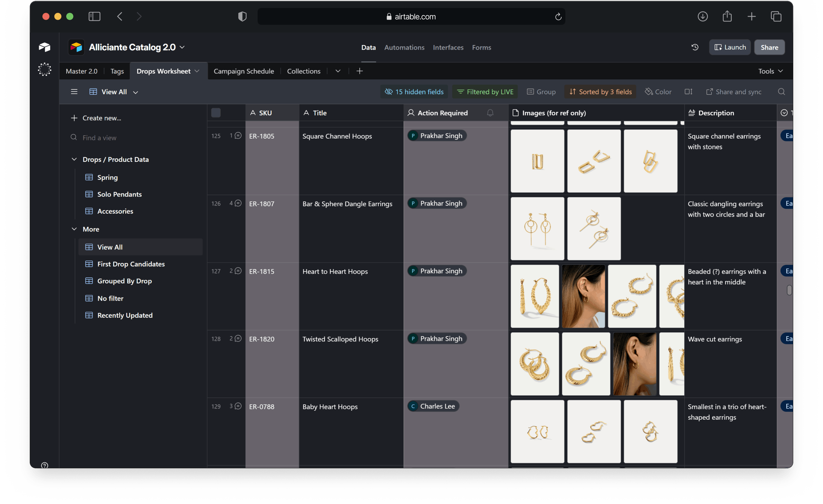
Task: Open the Color records option
Action: (x=658, y=92)
